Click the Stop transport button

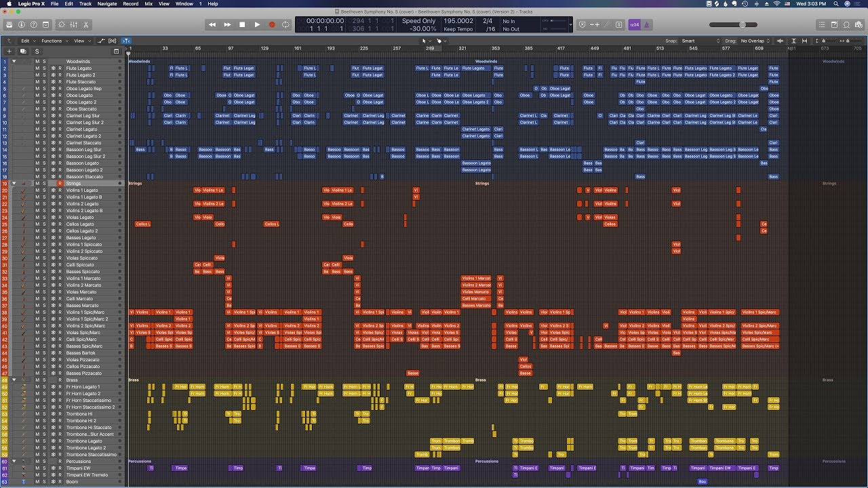(242, 24)
